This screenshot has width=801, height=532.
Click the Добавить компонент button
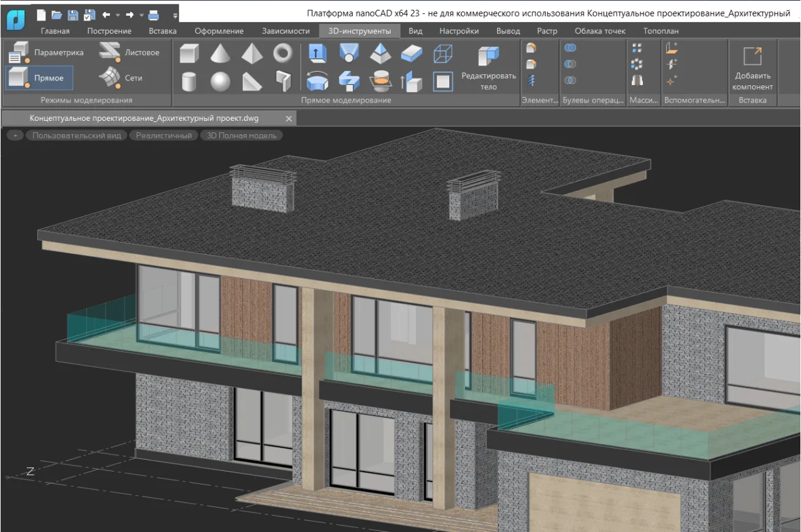coord(752,68)
